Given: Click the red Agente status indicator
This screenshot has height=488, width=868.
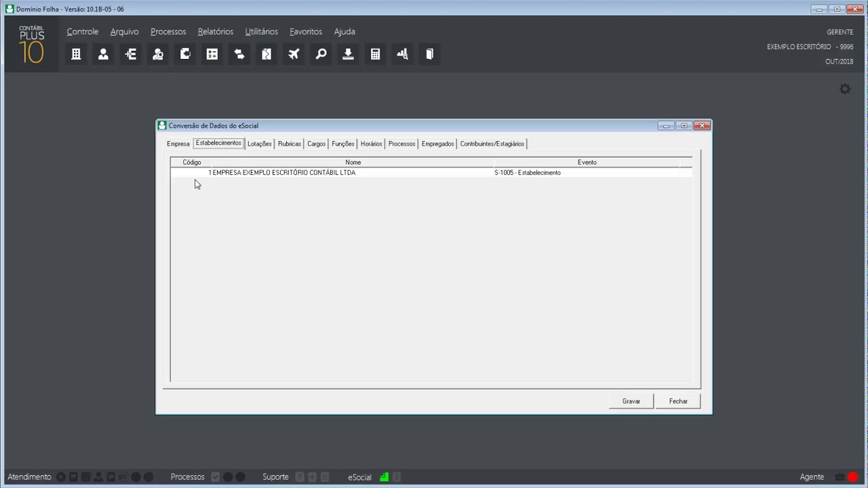Looking at the screenshot, I should click(852, 477).
